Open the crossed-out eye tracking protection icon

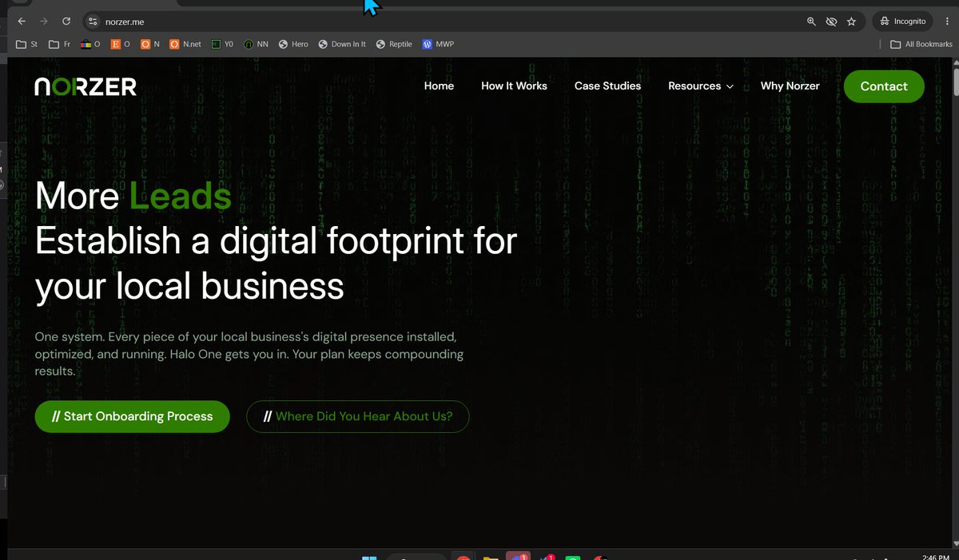[831, 22]
